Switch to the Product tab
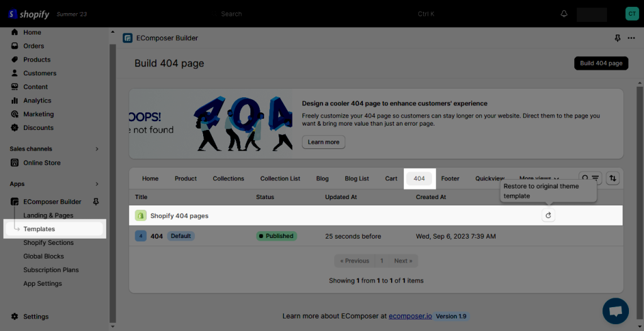644x331 pixels. (186, 178)
